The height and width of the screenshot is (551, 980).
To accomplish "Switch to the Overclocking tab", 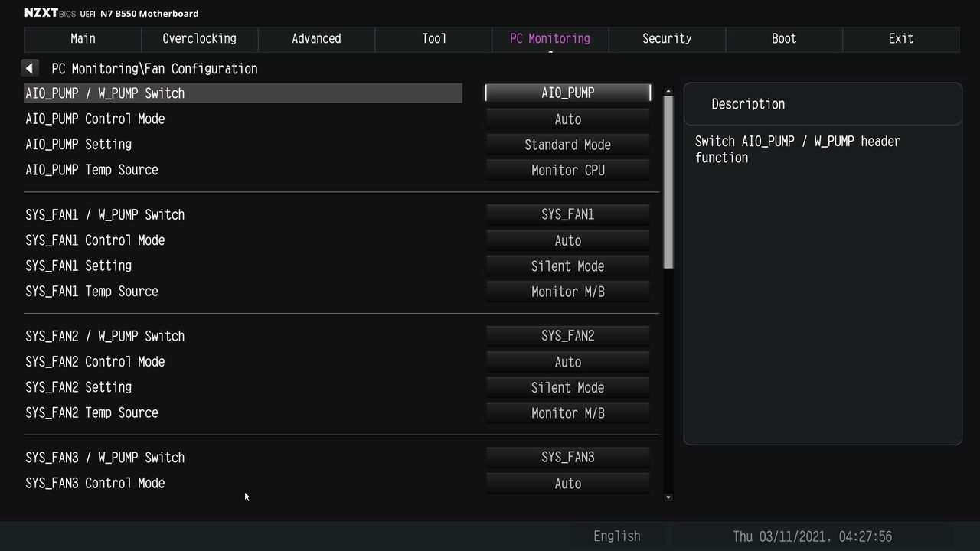I will pos(199,39).
